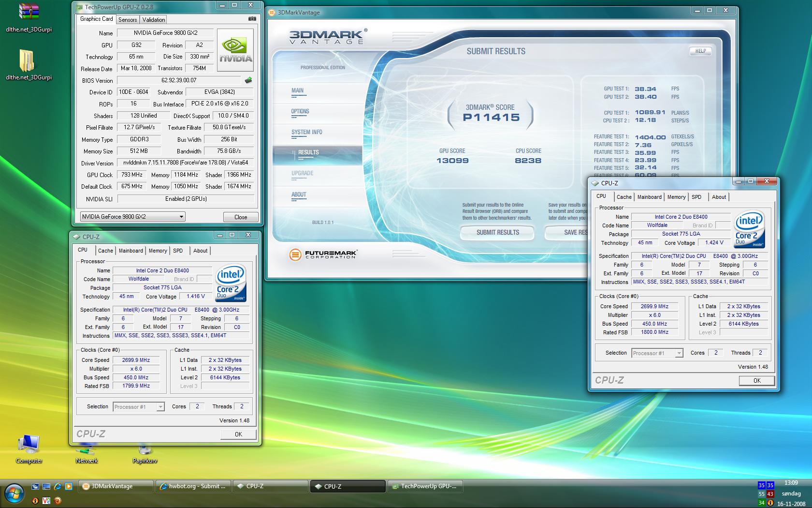Screen dimensions: 812x508
Task: Click the NVIDIA logo in GPU-Z
Action: coord(235,50)
